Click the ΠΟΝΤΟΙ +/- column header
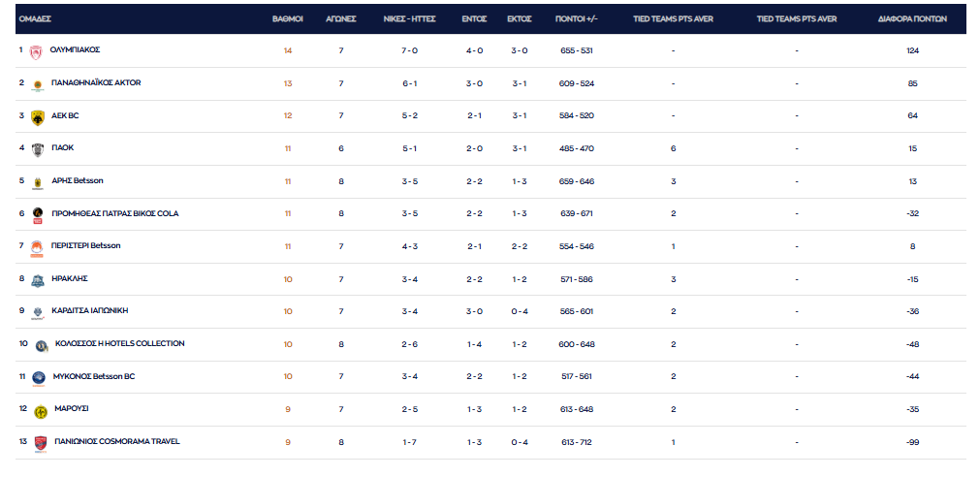The image size is (980, 477). 576,18
